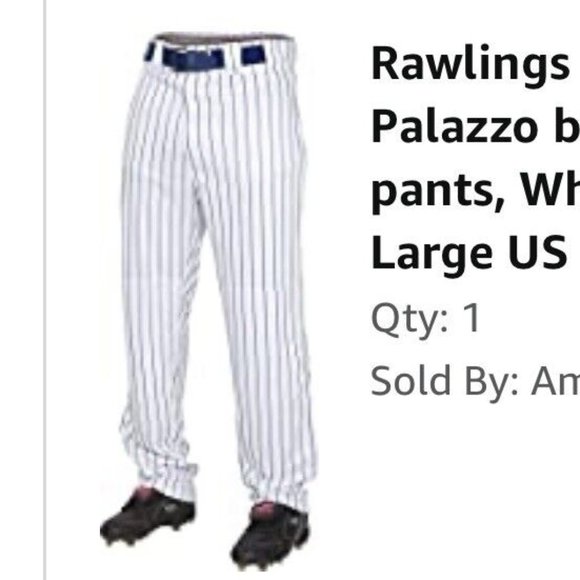Open the seller link after 'Sold By:'
This screenshot has height=580, width=580.
pyautogui.click(x=555, y=381)
